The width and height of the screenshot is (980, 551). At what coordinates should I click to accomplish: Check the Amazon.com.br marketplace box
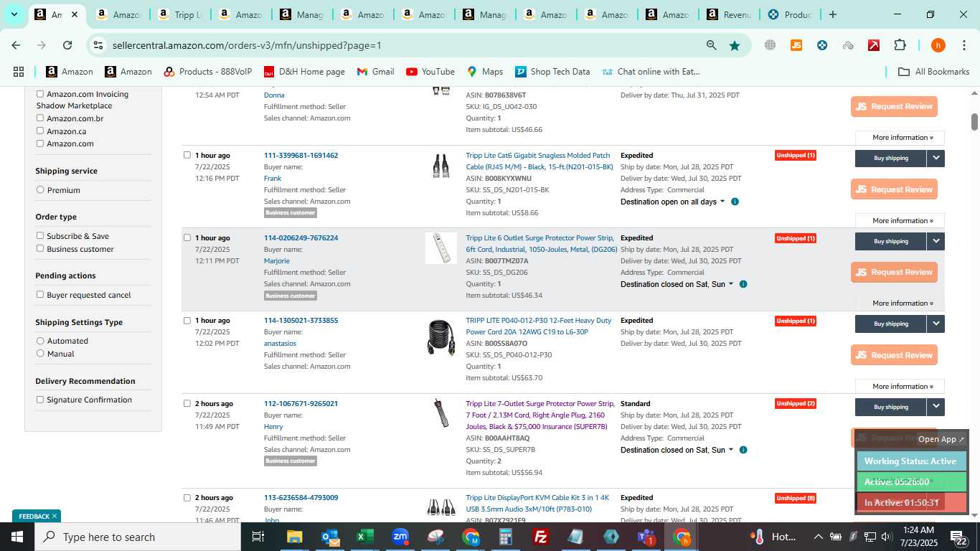click(40, 118)
